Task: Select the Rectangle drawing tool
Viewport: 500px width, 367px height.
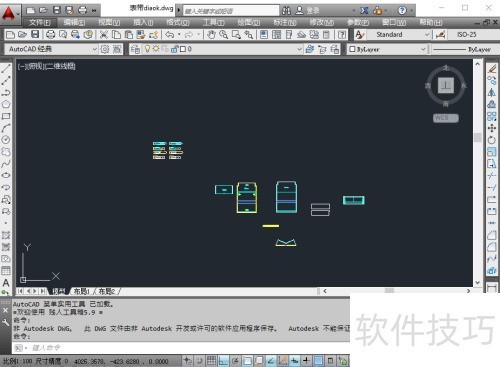Action: coord(6,116)
